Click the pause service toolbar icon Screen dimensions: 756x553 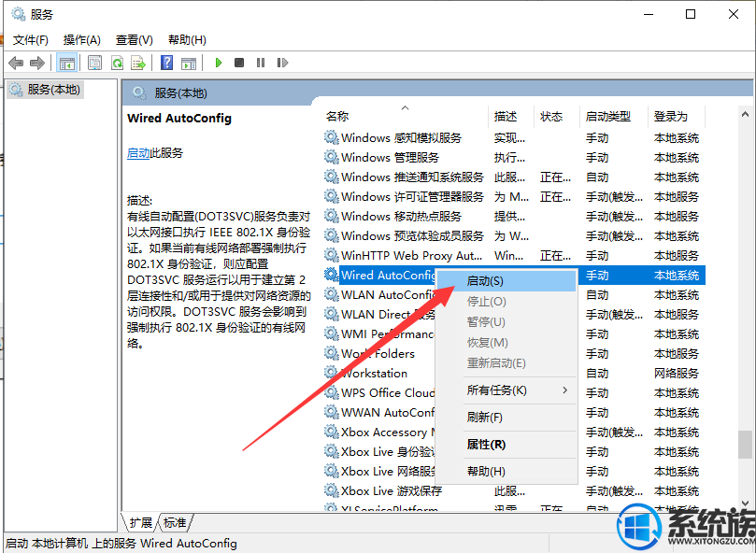pyautogui.click(x=260, y=63)
